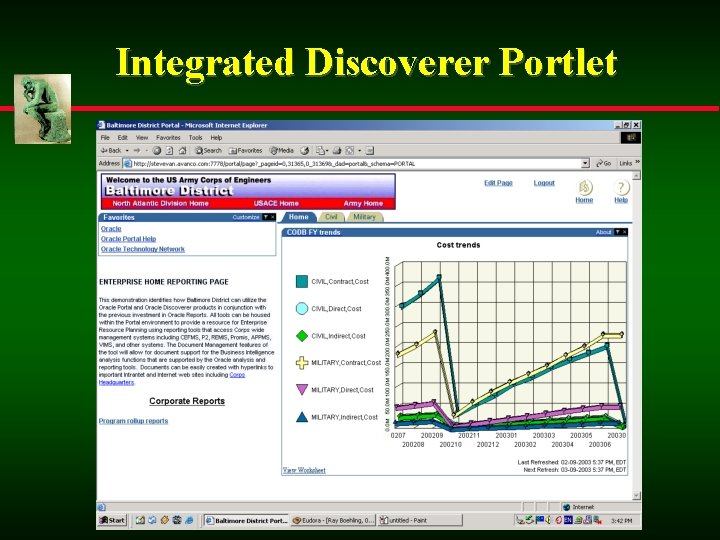Click the Go button
The height and width of the screenshot is (540, 720).
pos(603,163)
